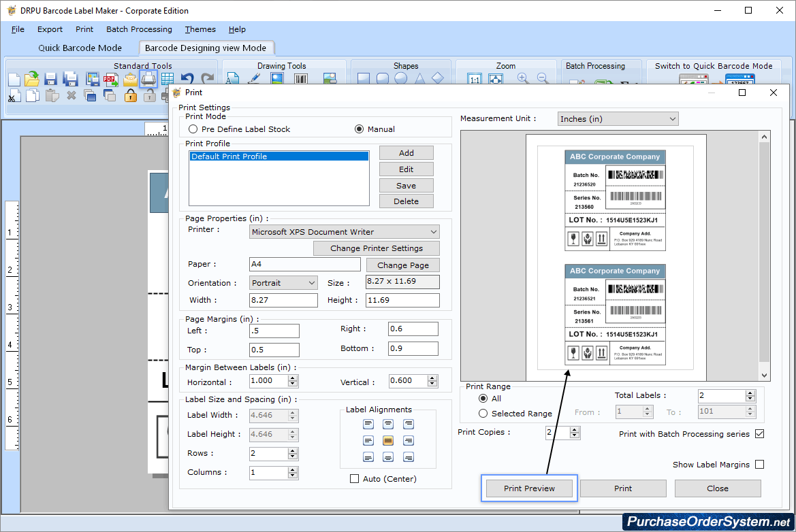Open a saved label file
Image resolution: width=796 pixels, height=532 pixels.
click(31, 78)
